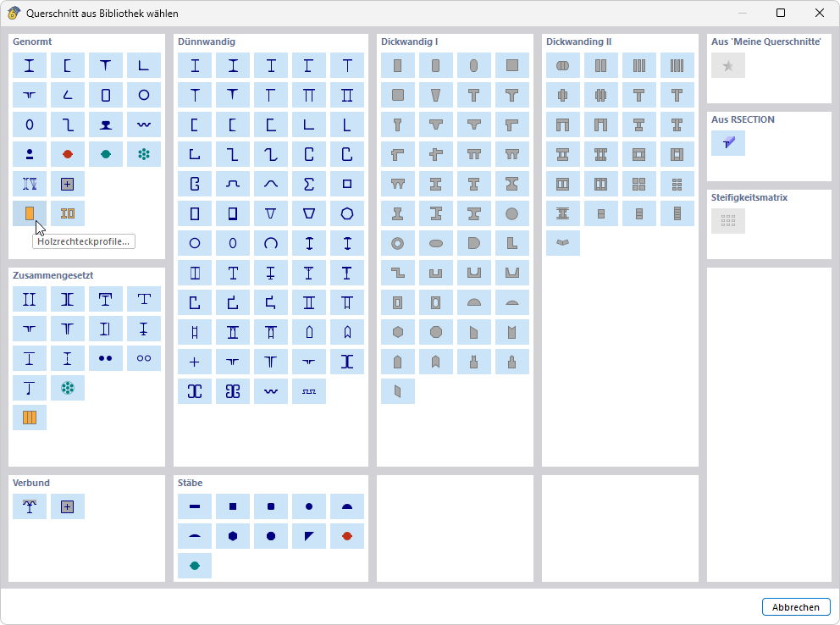This screenshot has width=840, height=625.
Task: Choose the sharp solid square in Stäbe
Action: click(233, 506)
